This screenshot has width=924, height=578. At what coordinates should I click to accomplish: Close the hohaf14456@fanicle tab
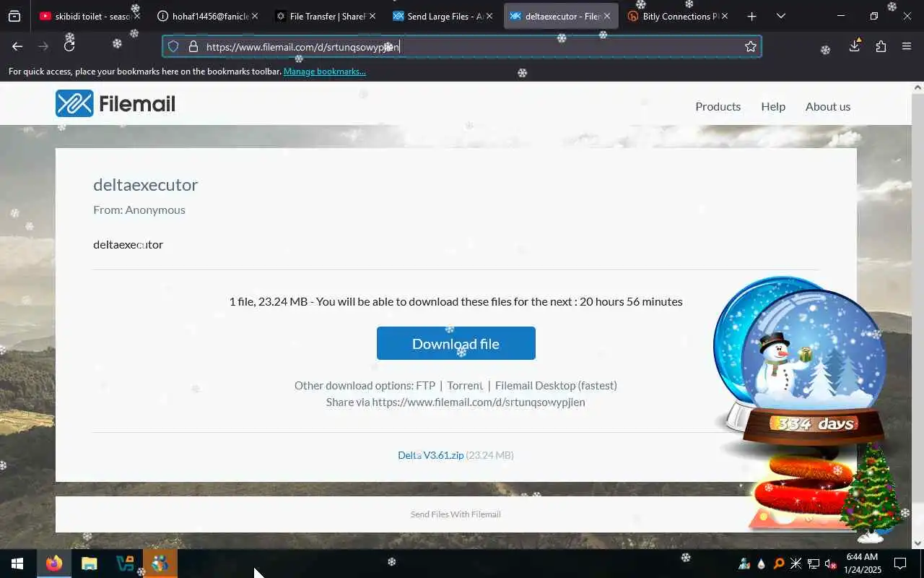tap(254, 16)
